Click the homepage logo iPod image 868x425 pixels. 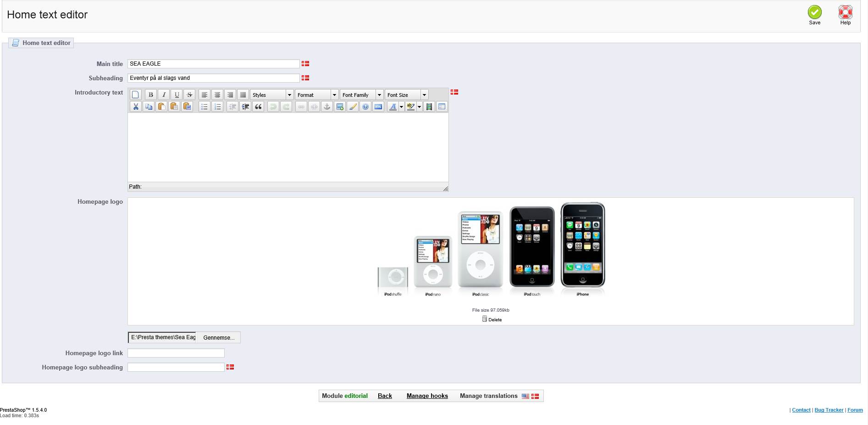pyautogui.click(x=491, y=250)
